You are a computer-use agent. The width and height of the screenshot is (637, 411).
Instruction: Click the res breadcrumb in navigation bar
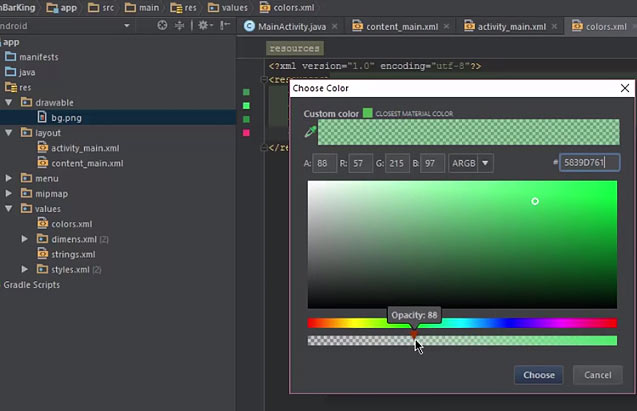183,7
